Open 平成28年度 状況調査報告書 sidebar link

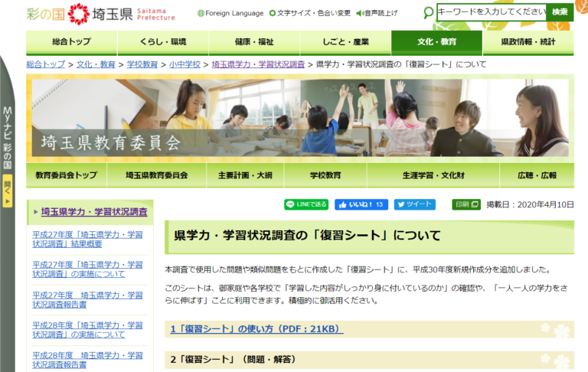point(87,360)
